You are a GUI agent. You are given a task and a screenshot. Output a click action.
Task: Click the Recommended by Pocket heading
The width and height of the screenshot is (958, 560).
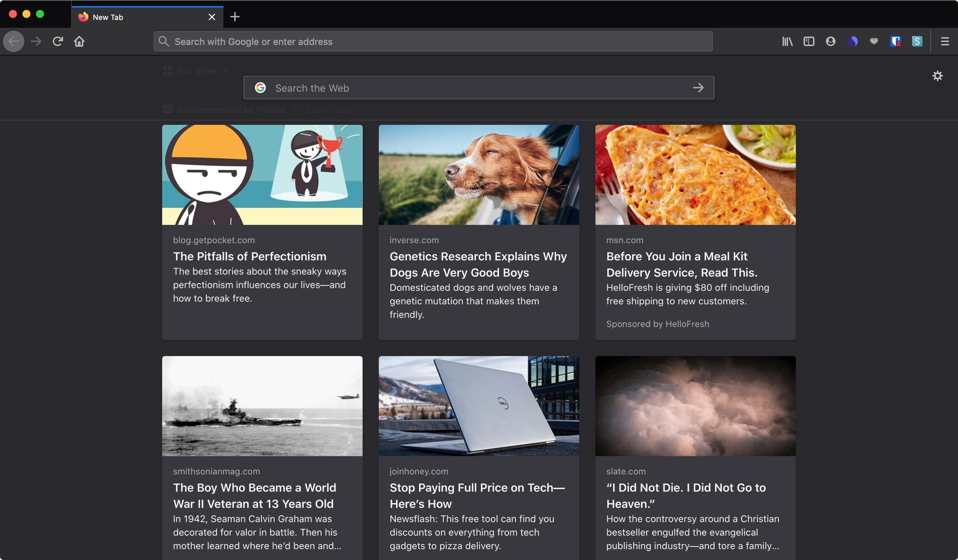[x=231, y=109]
